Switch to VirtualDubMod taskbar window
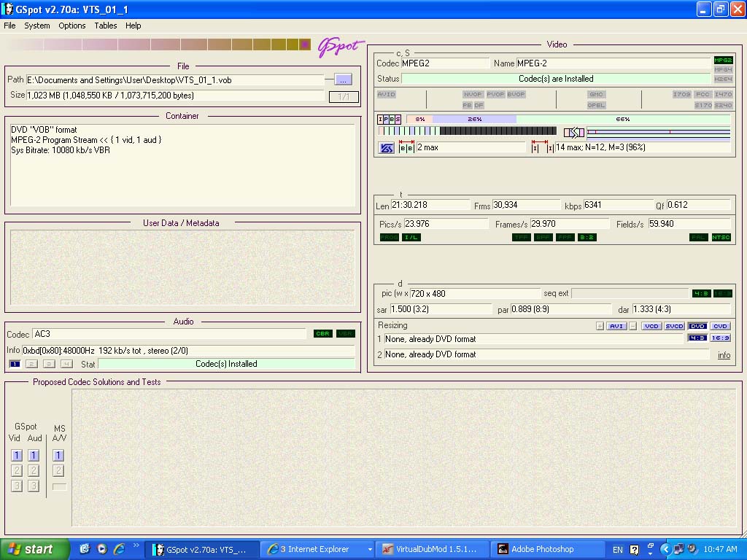 [433, 549]
